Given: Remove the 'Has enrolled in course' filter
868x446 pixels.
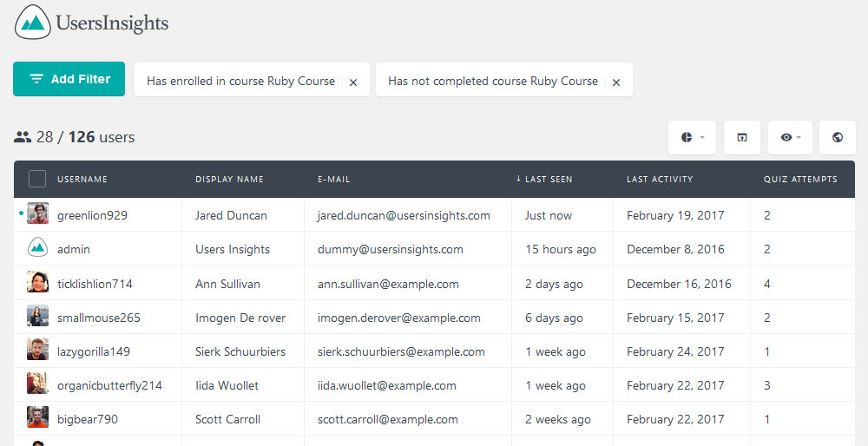Looking at the screenshot, I should [x=353, y=82].
